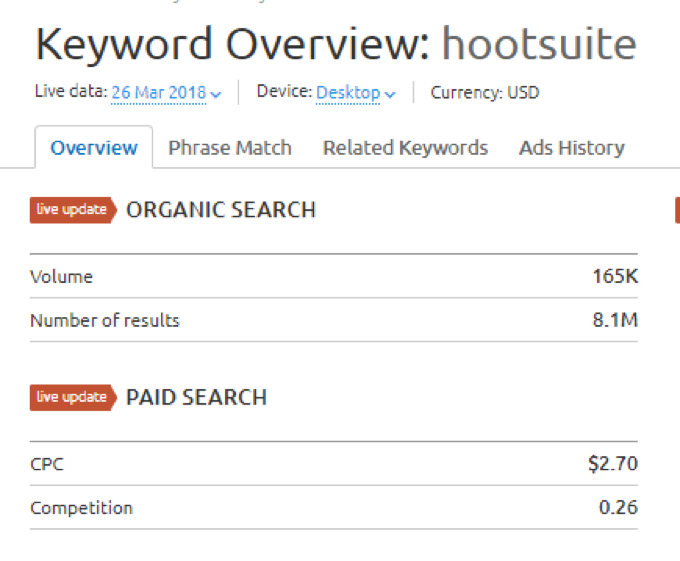Click the live update badge beside Paid Search
This screenshot has height=561, width=680.
(x=72, y=397)
